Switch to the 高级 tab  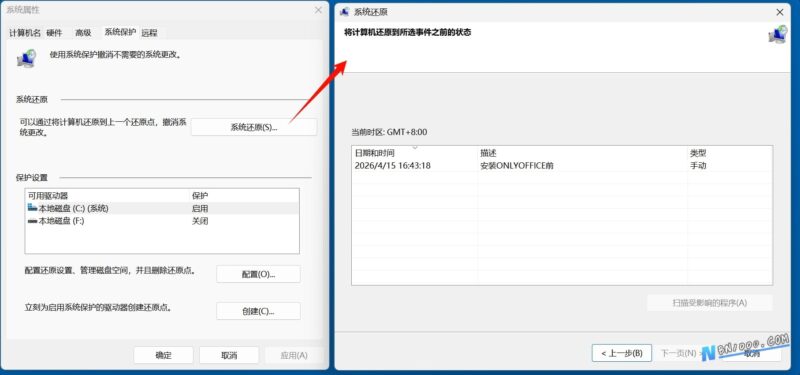pos(83,33)
